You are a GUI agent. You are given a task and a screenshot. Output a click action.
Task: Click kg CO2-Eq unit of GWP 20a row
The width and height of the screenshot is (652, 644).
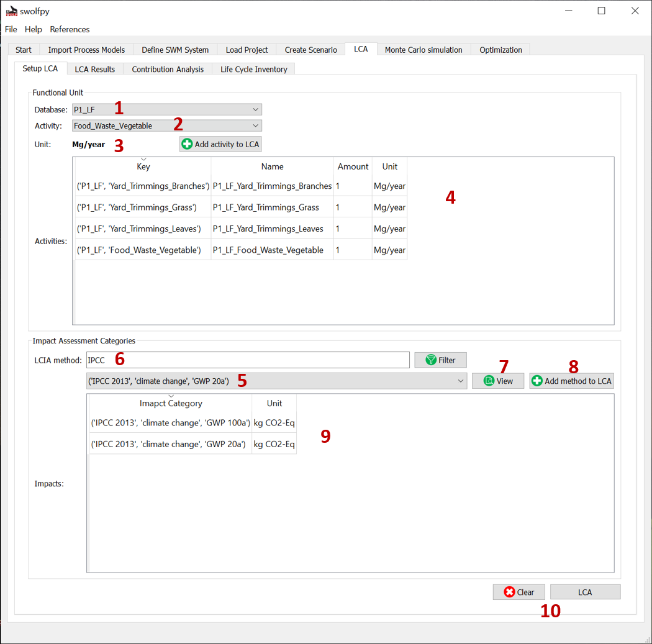[x=274, y=444]
